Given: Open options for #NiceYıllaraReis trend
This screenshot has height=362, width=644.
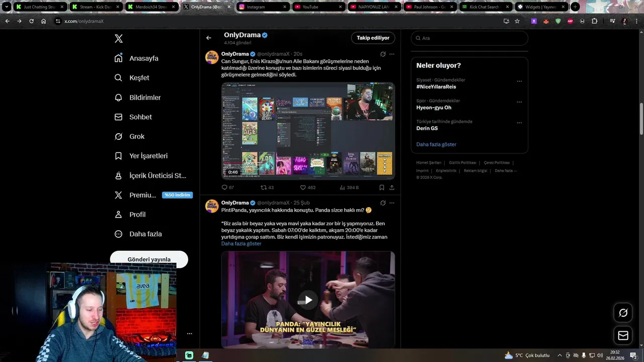Looking at the screenshot, I should pyautogui.click(x=519, y=81).
